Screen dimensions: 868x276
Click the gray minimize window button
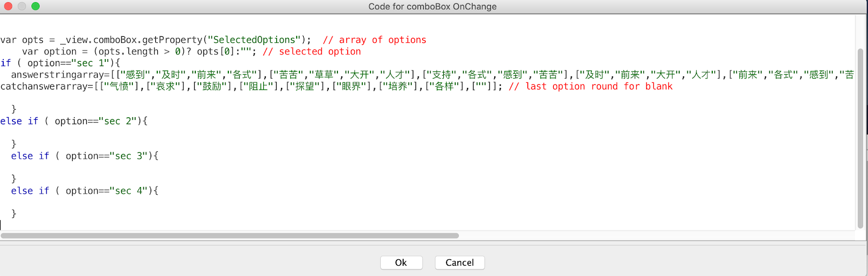[22, 7]
